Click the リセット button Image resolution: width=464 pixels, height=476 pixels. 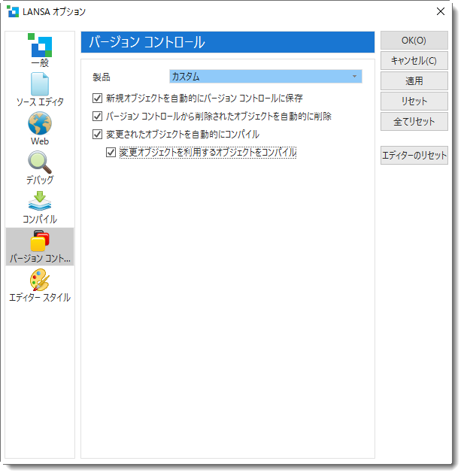[414, 102]
